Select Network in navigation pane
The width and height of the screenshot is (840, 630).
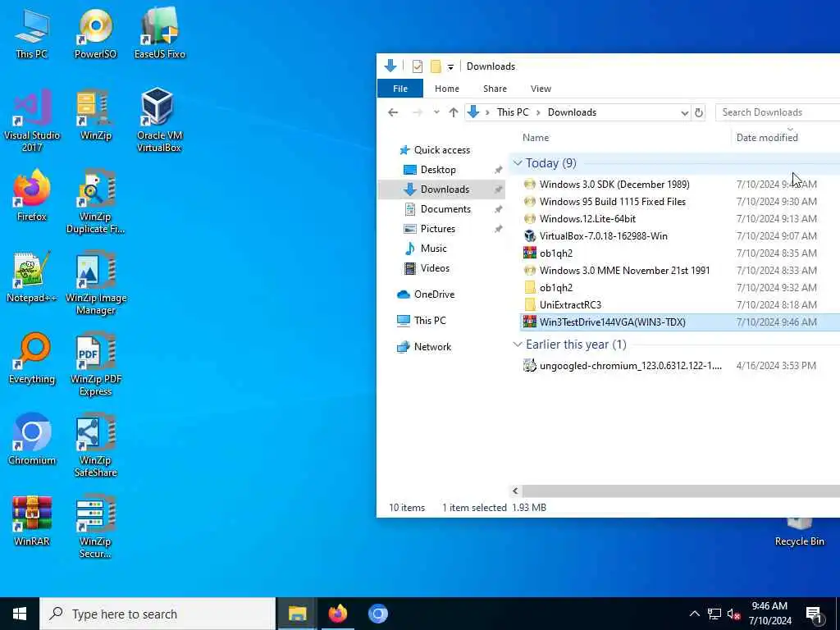[x=432, y=347]
